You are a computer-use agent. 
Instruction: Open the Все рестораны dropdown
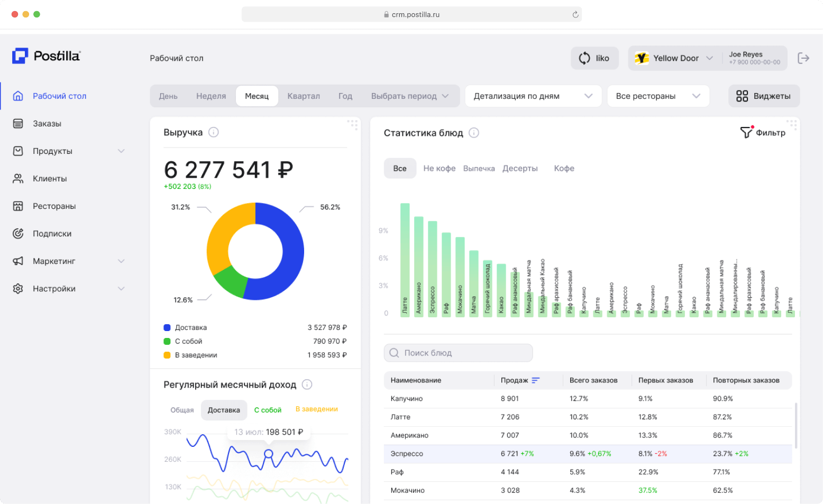(x=657, y=96)
